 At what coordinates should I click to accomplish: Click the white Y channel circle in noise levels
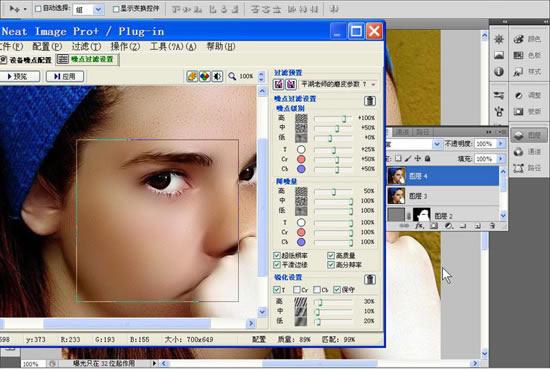[x=301, y=150]
